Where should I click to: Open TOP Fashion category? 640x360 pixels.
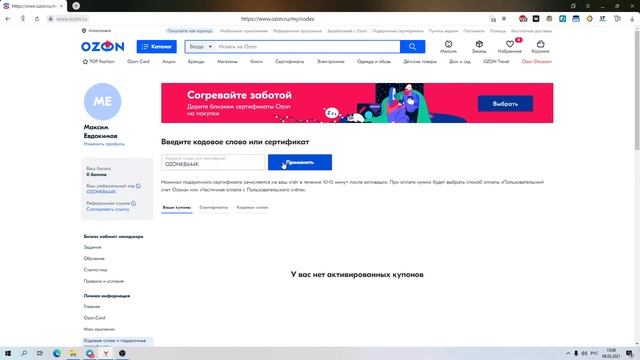point(98,62)
